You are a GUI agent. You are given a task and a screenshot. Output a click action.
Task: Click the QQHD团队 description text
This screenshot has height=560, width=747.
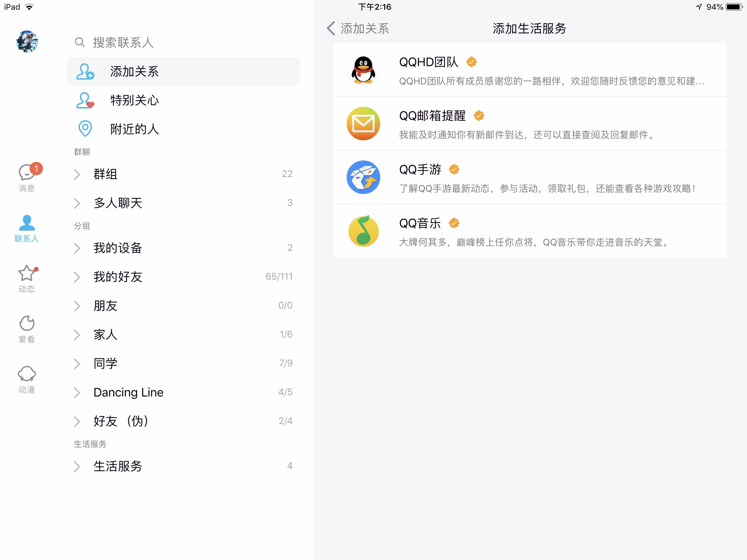tap(552, 81)
